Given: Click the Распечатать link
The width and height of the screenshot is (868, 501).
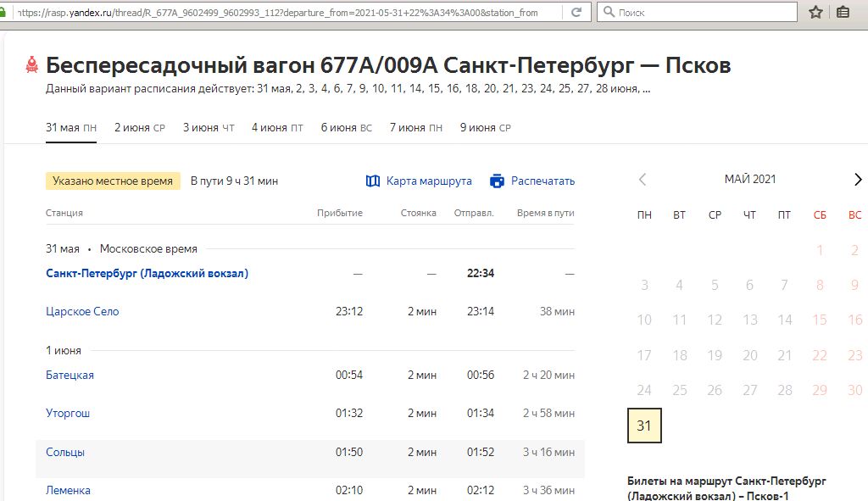Looking at the screenshot, I should pyautogui.click(x=542, y=181).
